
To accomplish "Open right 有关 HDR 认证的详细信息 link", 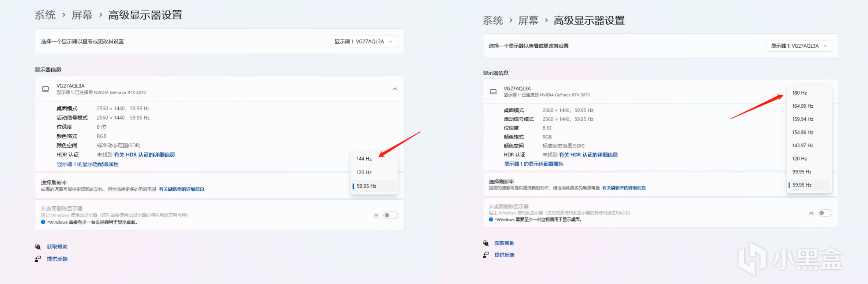I will [x=588, y=155].
